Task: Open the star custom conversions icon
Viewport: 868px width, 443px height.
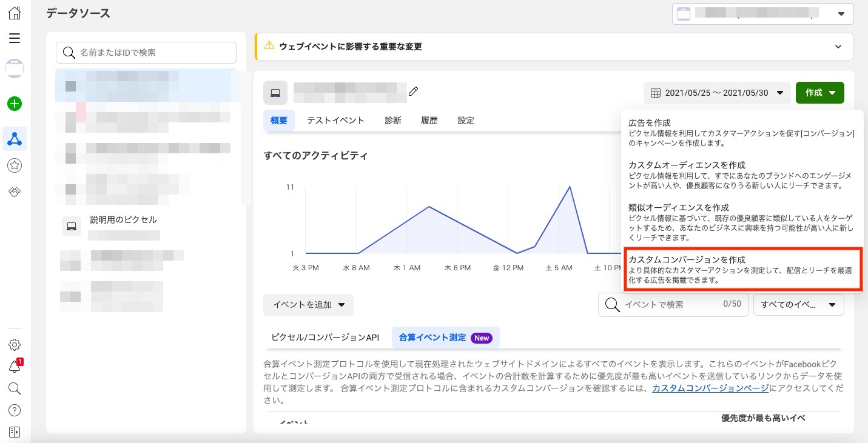Action: tap(15, 165)
